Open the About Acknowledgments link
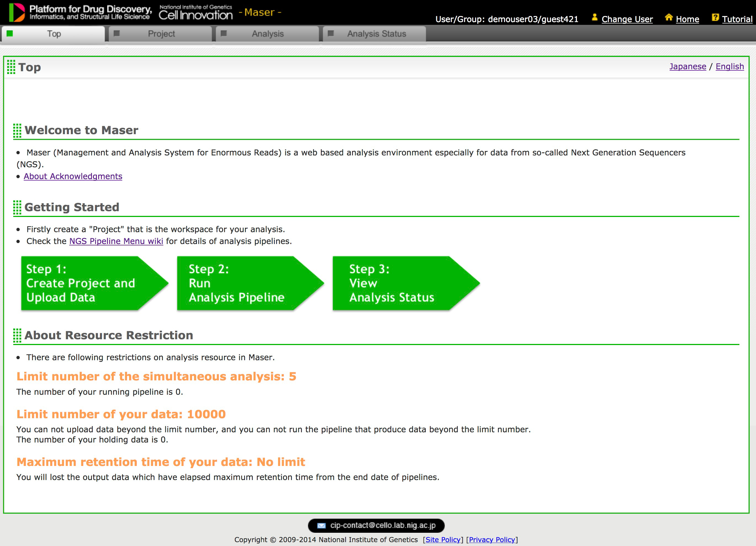Viewport: 756px width, 546px height. 73,176
